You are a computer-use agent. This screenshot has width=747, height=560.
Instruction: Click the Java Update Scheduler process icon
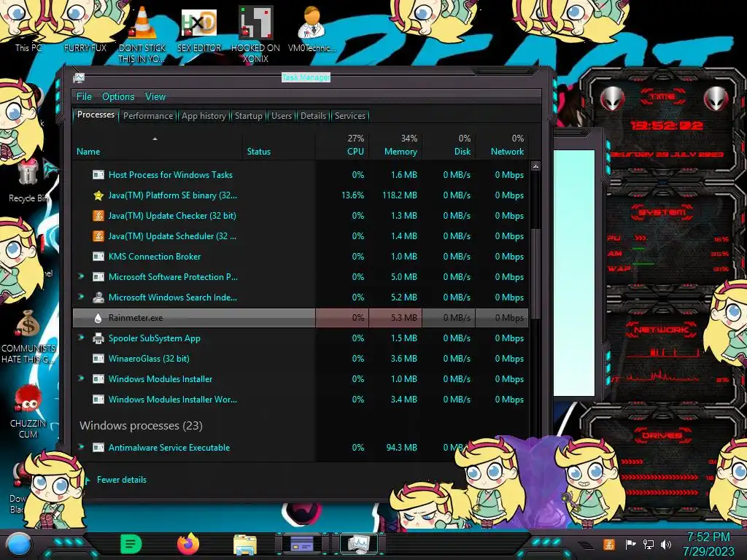click(98, 236)
